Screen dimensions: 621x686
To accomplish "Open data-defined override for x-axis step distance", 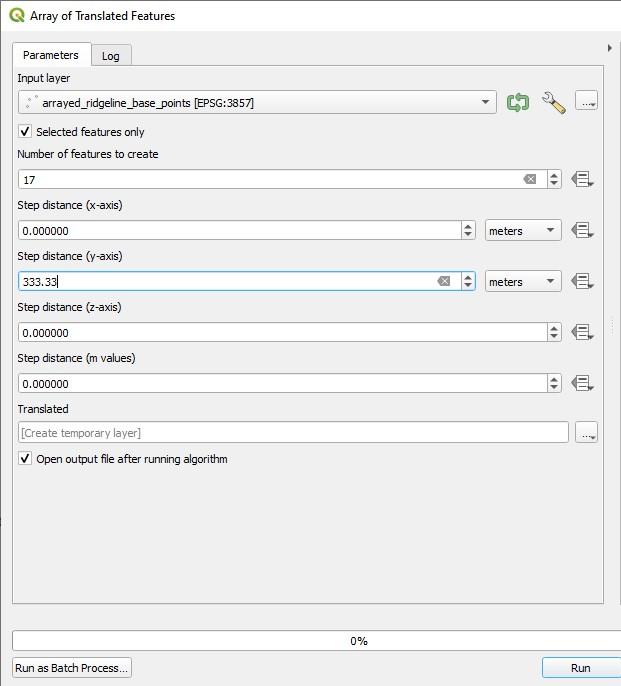I will point(582,230).
